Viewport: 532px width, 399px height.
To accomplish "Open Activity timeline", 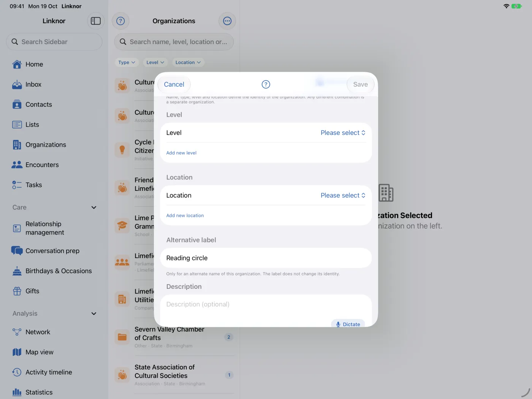I will coord(54,372).
